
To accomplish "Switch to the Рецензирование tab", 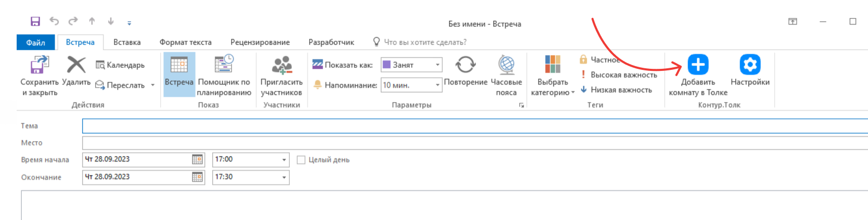I will pyautogui.click(x=260, y=42).
